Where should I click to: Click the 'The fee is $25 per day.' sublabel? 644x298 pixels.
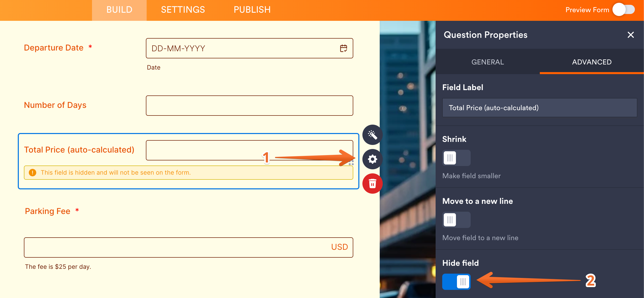coord(58,267)
